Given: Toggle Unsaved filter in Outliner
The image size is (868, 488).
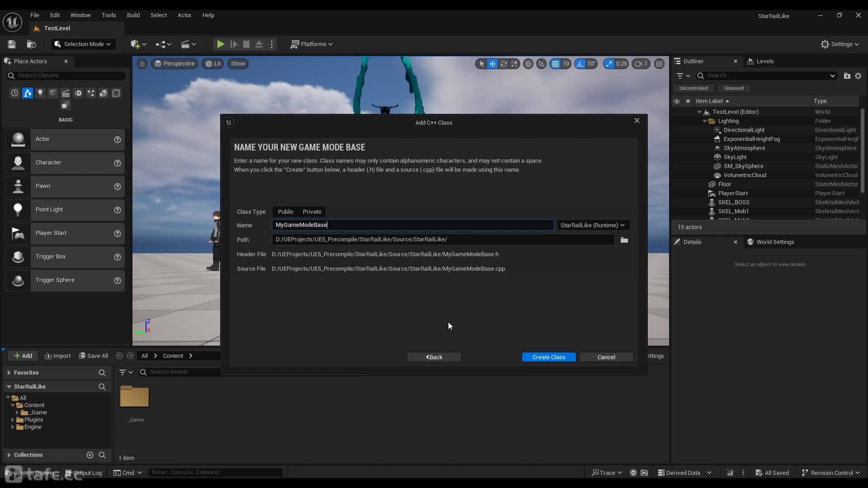Looking at the screenshot, I should pyautogui.click(x=733, y=88).
